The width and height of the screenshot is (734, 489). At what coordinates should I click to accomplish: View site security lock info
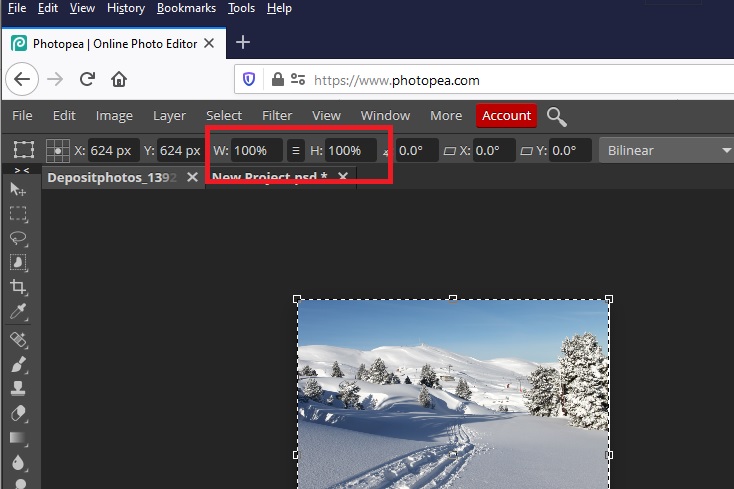[278, 80]
